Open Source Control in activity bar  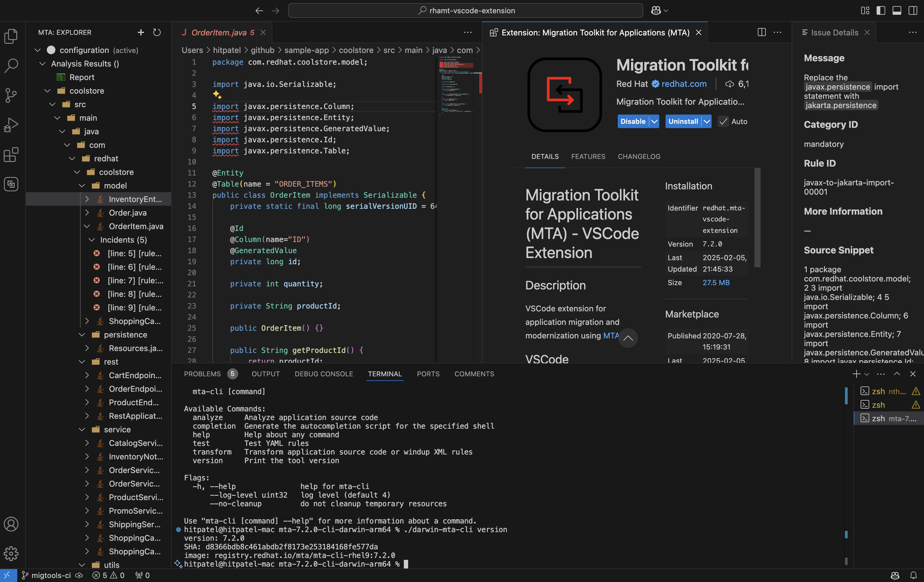pyautogui.click(x=11, y=95)
